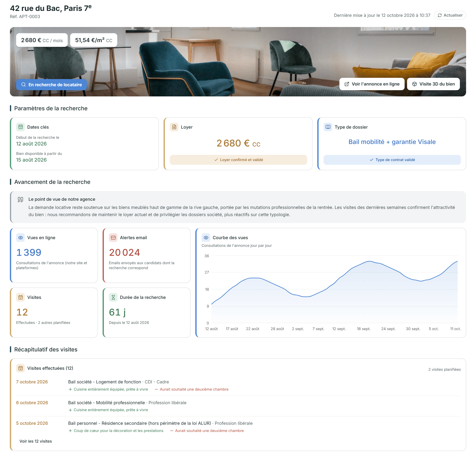
Task: Click the Visites effectuées calendar icon
Action: 21,368
